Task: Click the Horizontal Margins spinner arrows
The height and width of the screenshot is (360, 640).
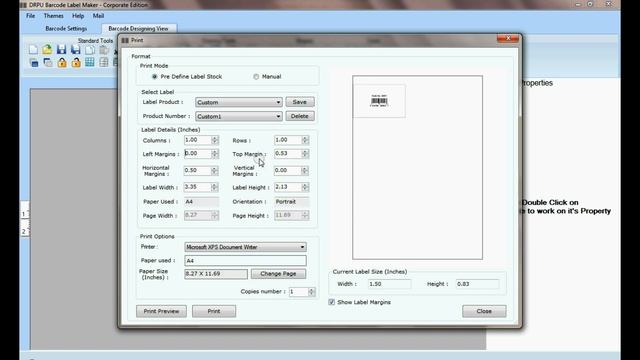Action: (215, 170)
